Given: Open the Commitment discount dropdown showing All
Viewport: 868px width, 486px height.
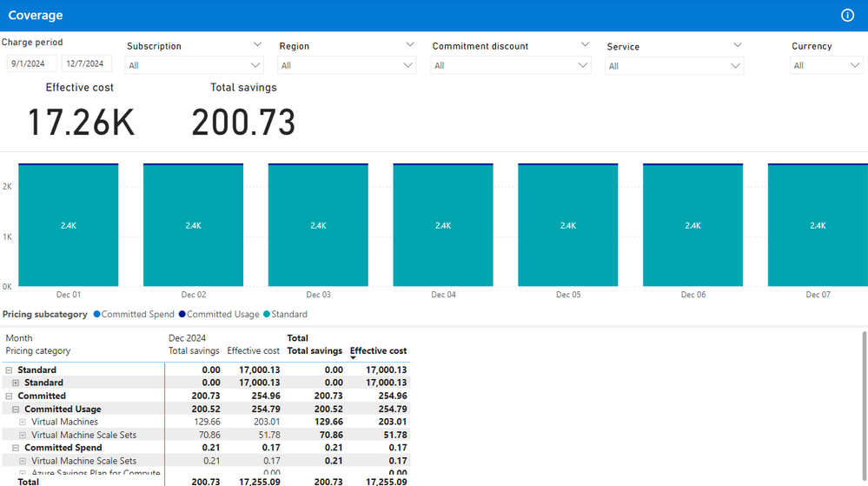Looking at the screenshot, I should pyautogui.click(x=510, y=65).
